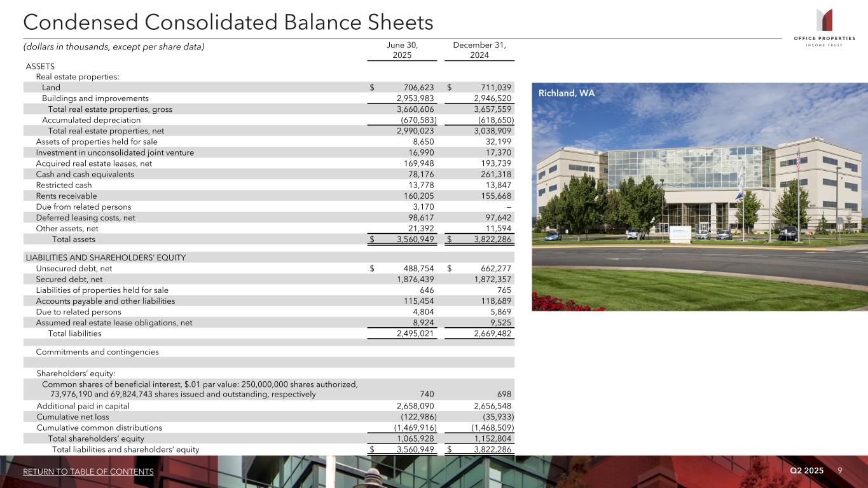Select the dollars in thousands subtitle note
The height and width of the screenshot is (488, 868).
pos(114,47)
